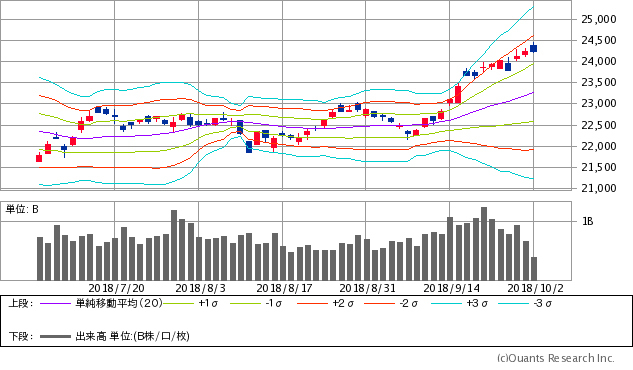Screen dimensions: 633x370
Task: Click the +2σ legend label
Action: [x=343, y=303]
